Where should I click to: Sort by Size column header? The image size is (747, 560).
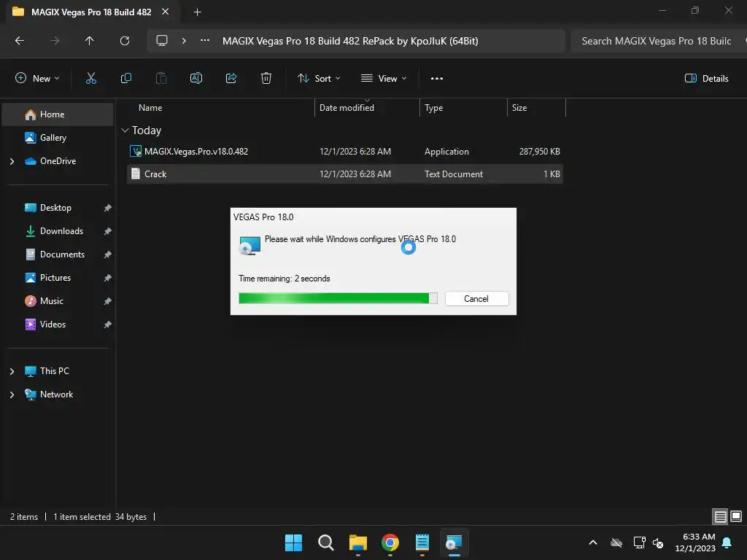(x=519, y=108)
